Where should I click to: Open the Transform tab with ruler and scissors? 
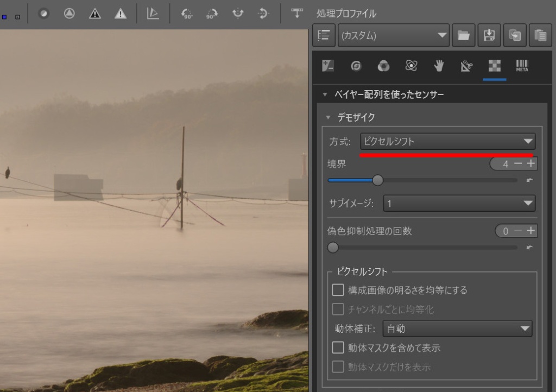pyautogui.click(x=466, y=66)
